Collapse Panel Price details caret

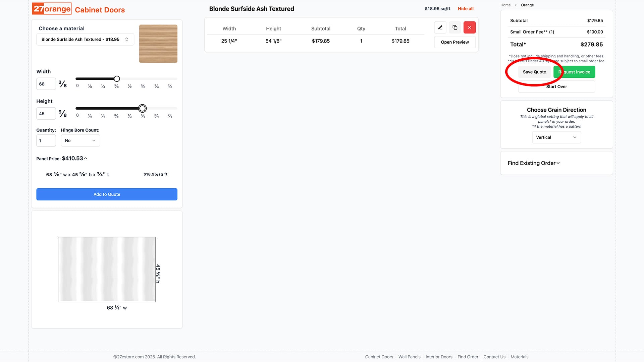click(x=86, y=158)
